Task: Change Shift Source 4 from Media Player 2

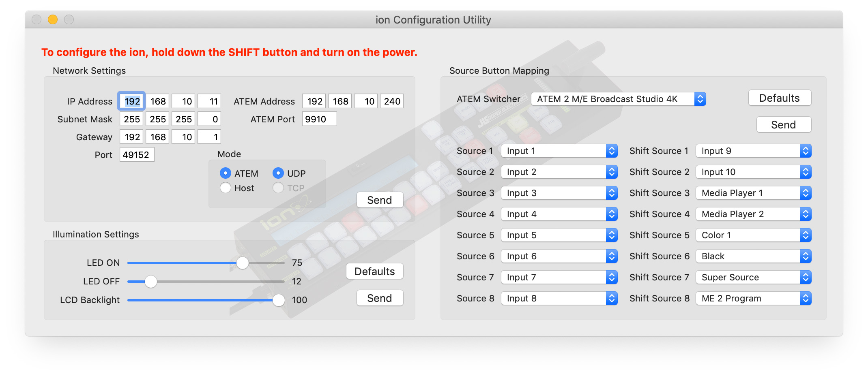Action: point(754,214)
